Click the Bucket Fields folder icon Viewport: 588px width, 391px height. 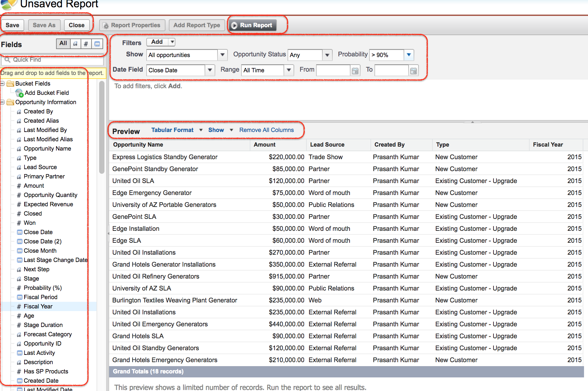tap(10, 84)
